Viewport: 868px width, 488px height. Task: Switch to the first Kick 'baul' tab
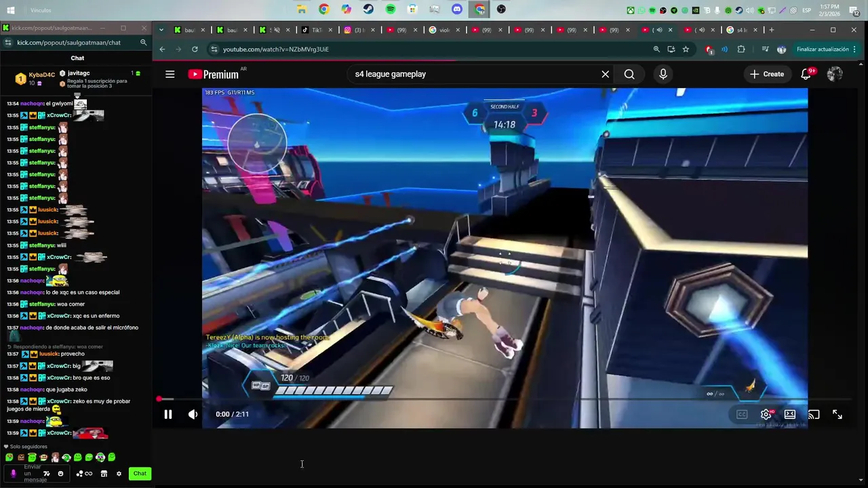click(187, 30)
